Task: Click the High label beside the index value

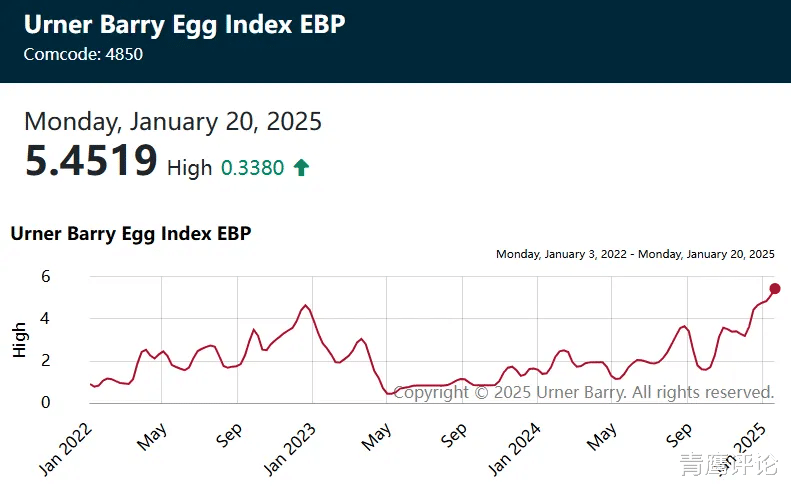Action: (x=189, y=168)
